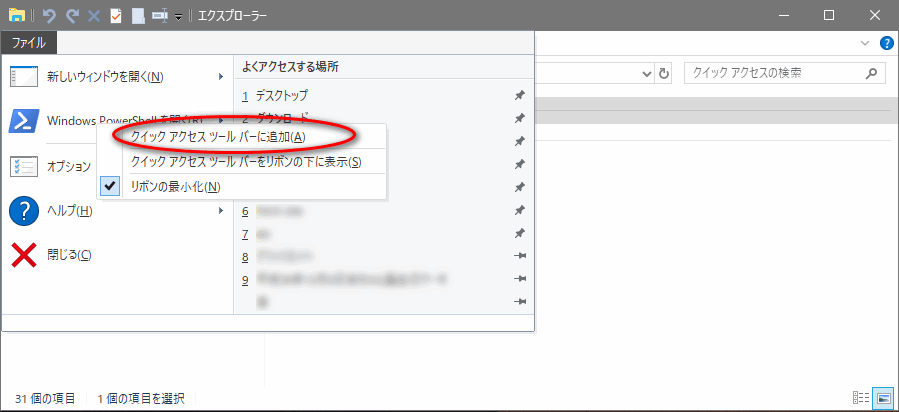Click the Undo icon in title bar
This screenshot has height=412, width=899.
coord(50,16)
